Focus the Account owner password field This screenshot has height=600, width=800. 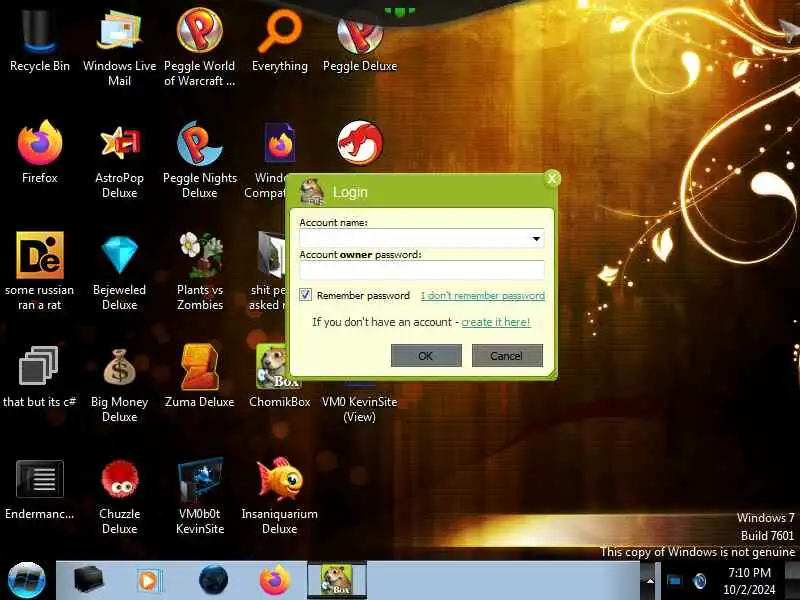[421, 270]
